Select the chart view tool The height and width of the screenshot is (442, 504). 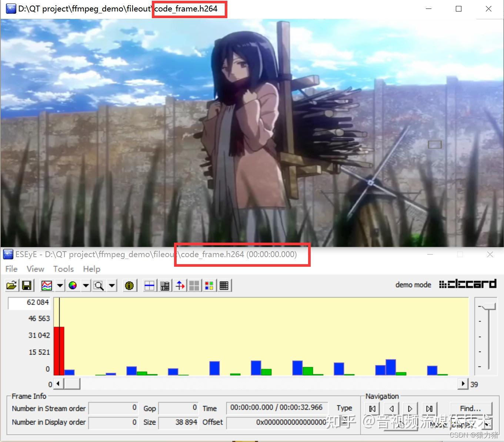click(47, 285)
